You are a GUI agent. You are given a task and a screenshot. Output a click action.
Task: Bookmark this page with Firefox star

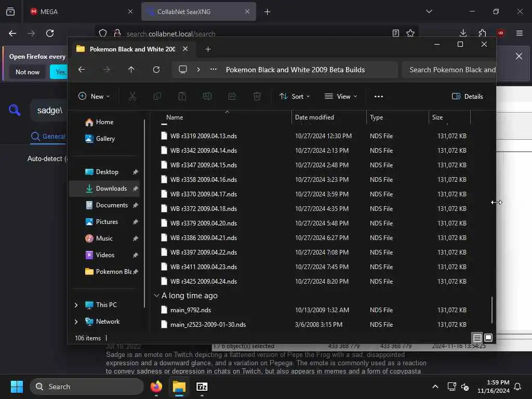click(410, 33)
